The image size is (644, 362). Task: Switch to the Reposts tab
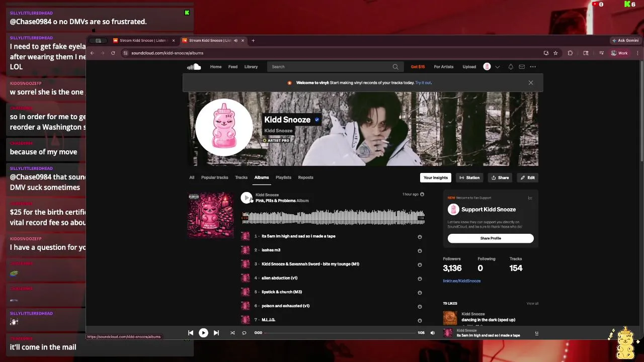point(305,177)
